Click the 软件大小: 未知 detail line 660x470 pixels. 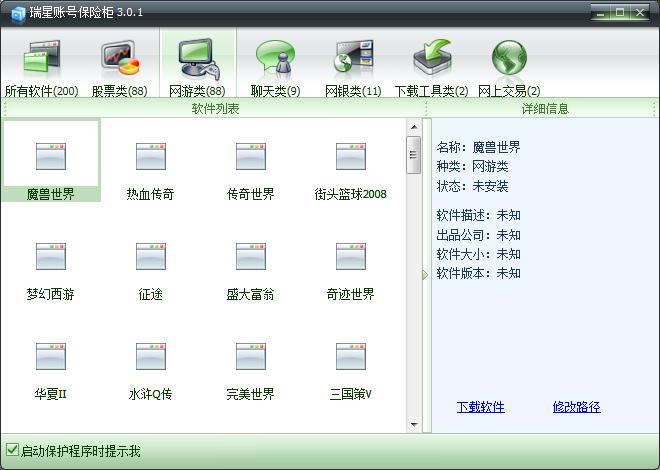(479, 254)
